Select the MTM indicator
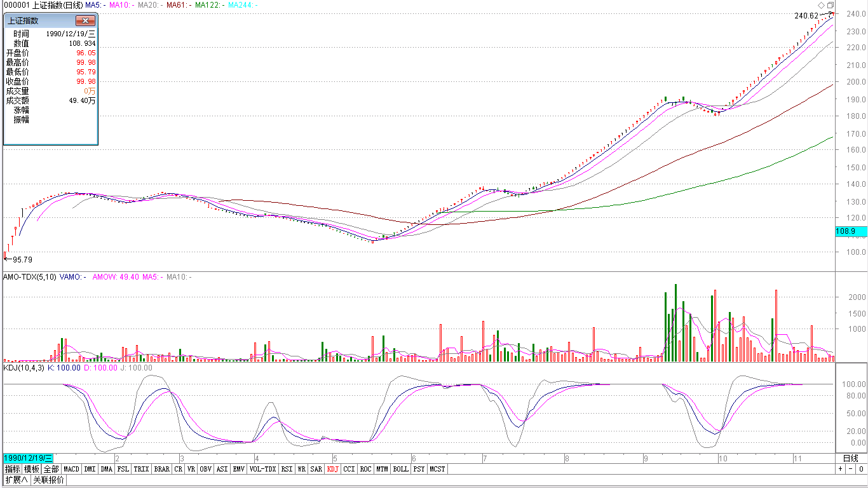 pos(382,469)
